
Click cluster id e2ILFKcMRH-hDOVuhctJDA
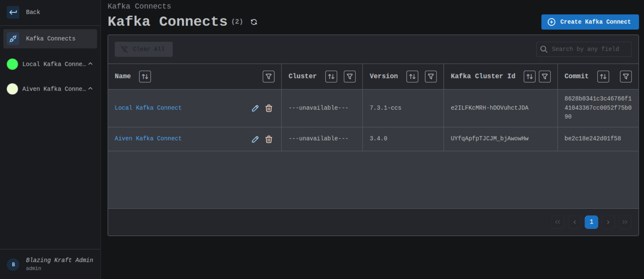(489, 108)
